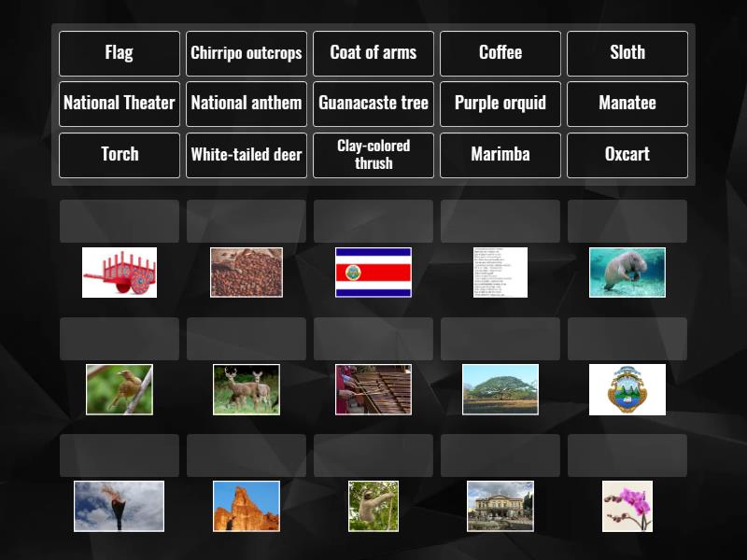
Task: Click the National anthem word tile
Action: (x=246, y=104)
